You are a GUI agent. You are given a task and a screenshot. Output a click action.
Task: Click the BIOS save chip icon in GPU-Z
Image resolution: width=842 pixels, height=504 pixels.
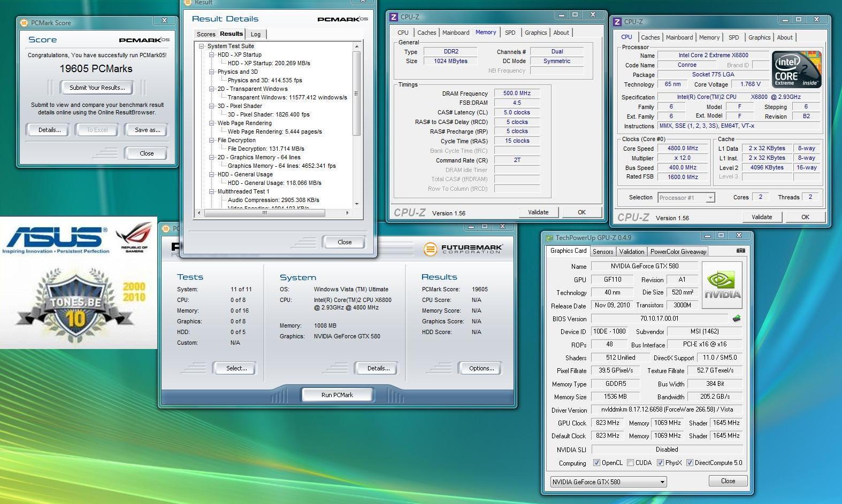(x=737, y=319)
